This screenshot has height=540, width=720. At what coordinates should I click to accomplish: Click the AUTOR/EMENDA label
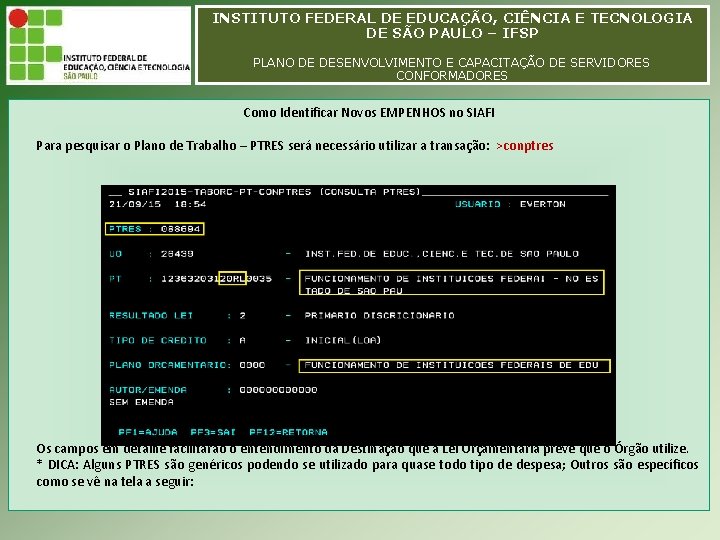(x=148, y=390)
